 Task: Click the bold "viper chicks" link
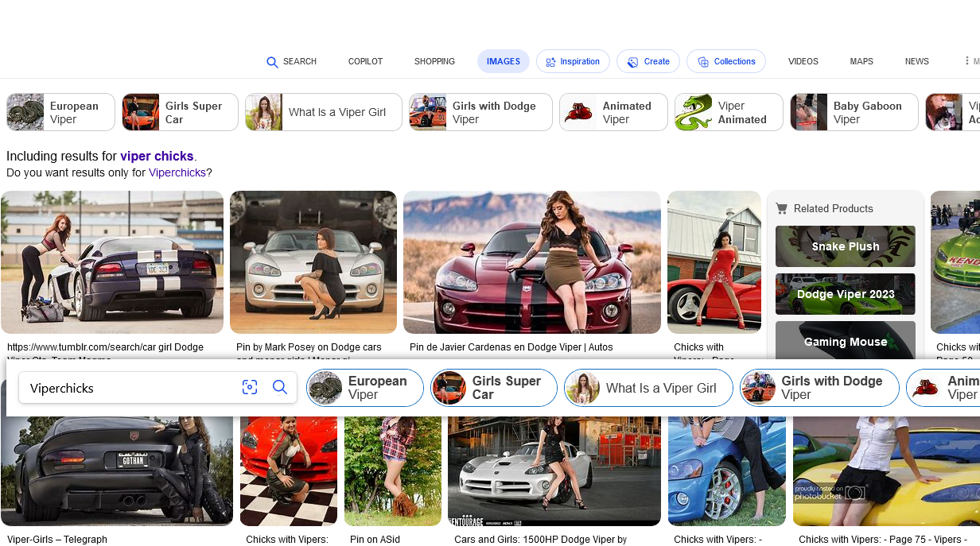click(157, 157)
